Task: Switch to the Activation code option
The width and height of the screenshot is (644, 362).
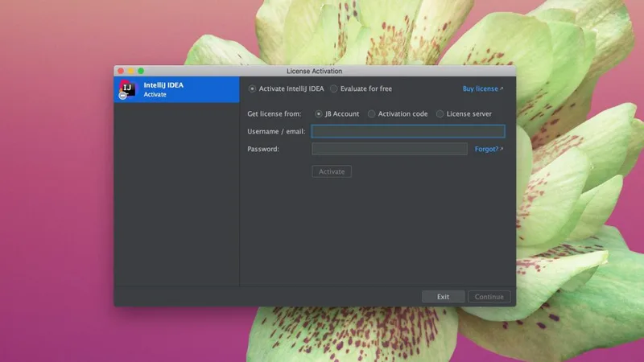Action: pos(372,113)
